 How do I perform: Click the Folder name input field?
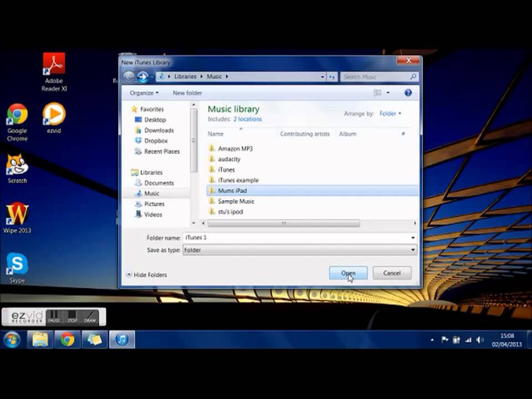(296, 238)
